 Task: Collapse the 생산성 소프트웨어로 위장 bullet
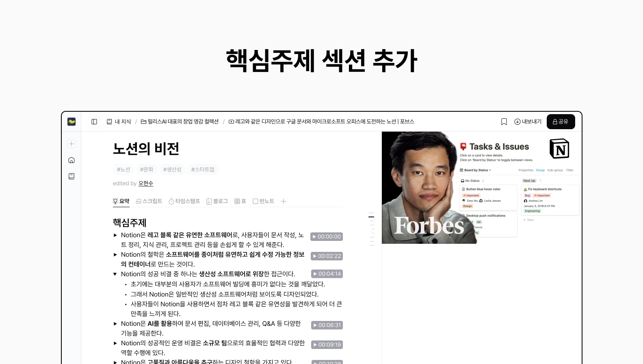pyautogui.click(x=115, y=274)
